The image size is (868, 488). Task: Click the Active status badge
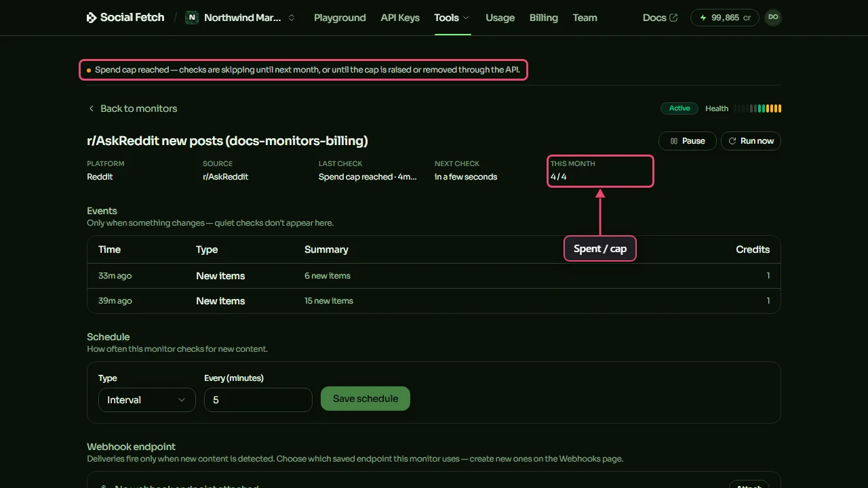click(x=679, y=108)
